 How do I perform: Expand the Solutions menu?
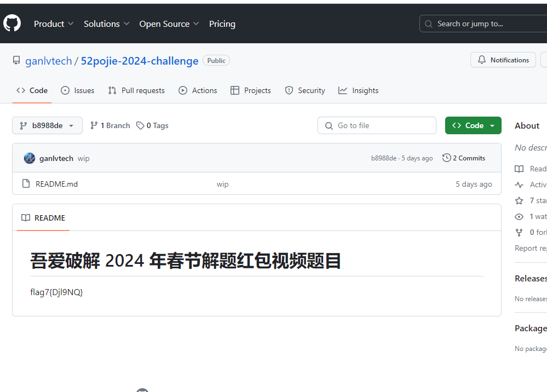106,24
